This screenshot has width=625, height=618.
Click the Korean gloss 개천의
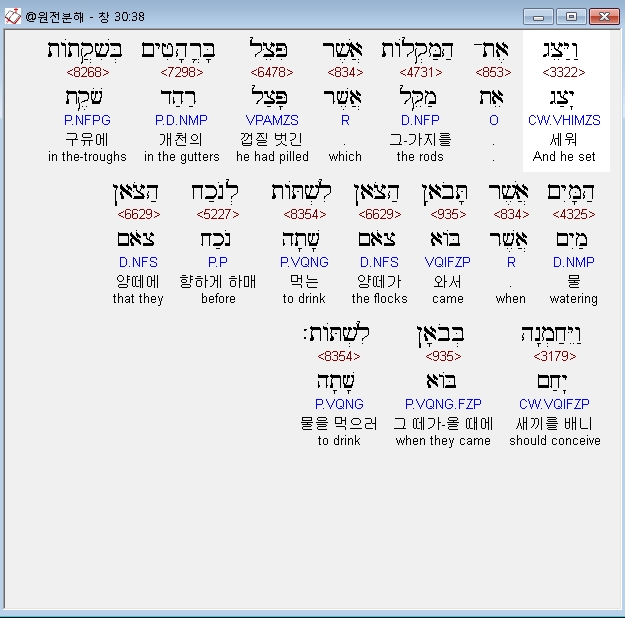coord(181,140)
